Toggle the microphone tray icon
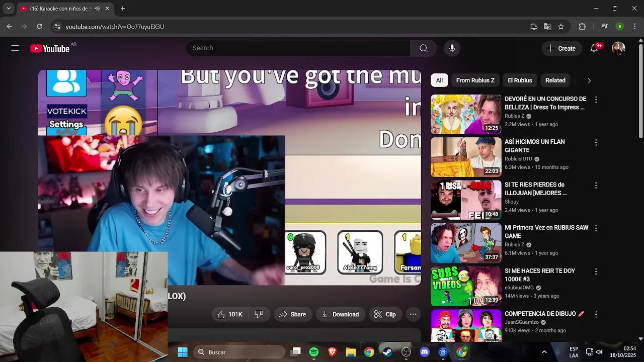The image size is (644, 362). point(557,352)
